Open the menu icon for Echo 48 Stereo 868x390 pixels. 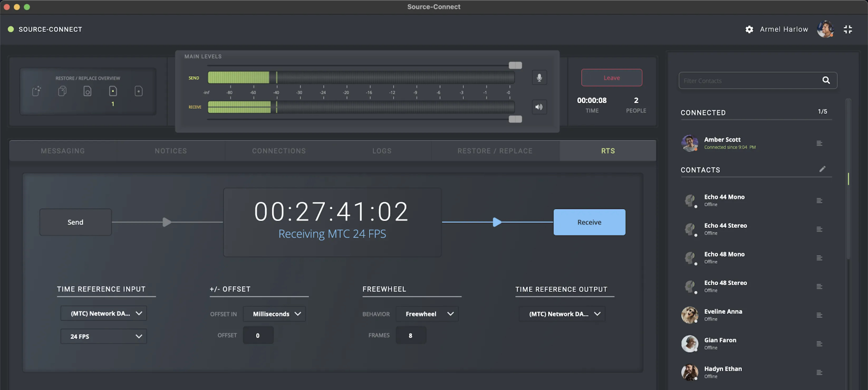point(819,287)
